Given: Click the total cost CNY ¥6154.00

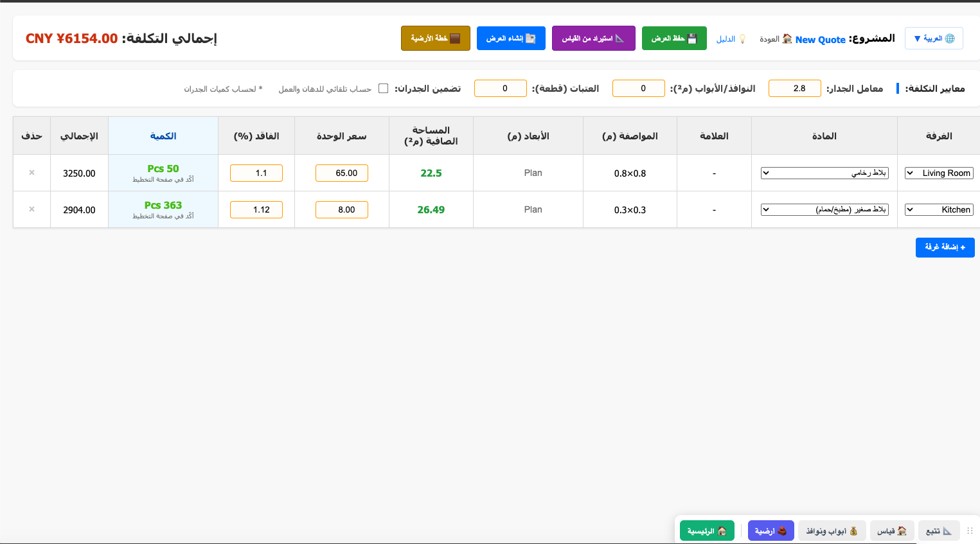Looking at the screenshot, I should tap(72, 39).
